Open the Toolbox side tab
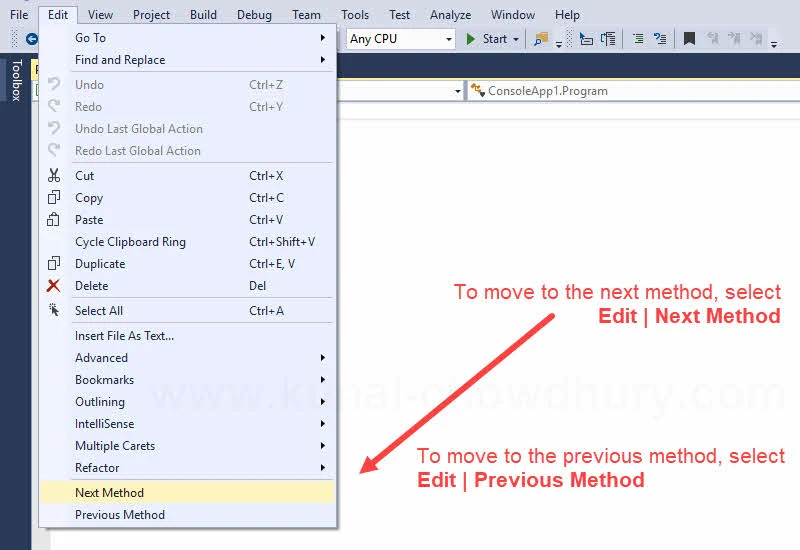 coord(16,80)
